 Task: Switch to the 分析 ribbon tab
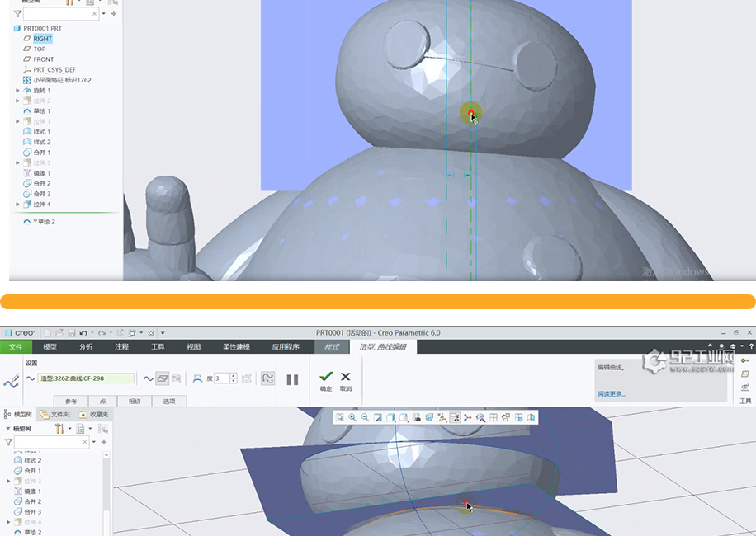(86, 346)
